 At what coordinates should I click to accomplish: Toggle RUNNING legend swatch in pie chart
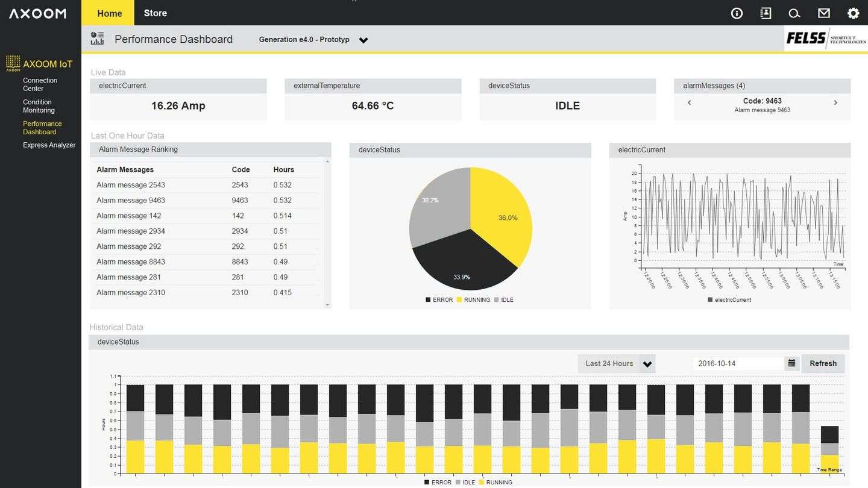point(459,300)
